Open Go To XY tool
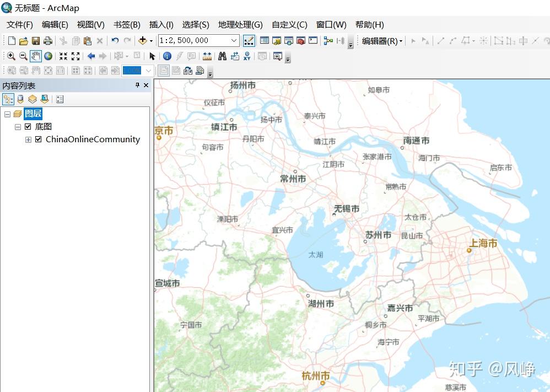The height and width of the screenshot is (392, 550). pyautogui.click(x=247, y=56)
